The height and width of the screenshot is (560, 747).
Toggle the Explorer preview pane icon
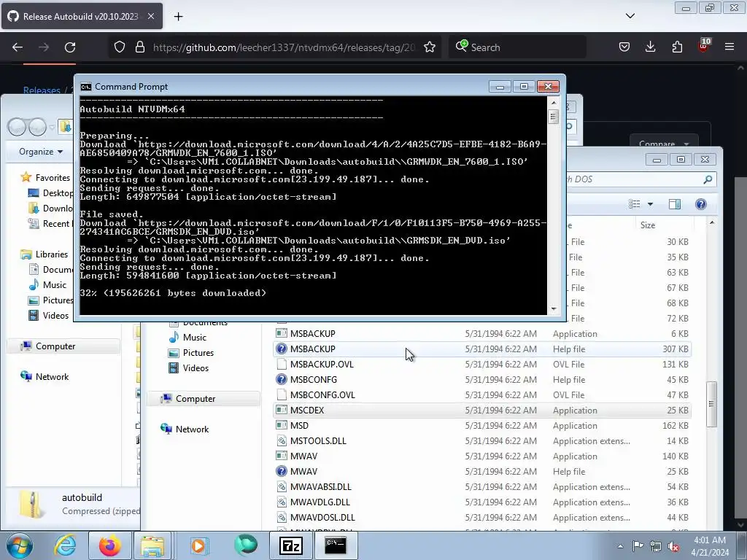[675, 204]
